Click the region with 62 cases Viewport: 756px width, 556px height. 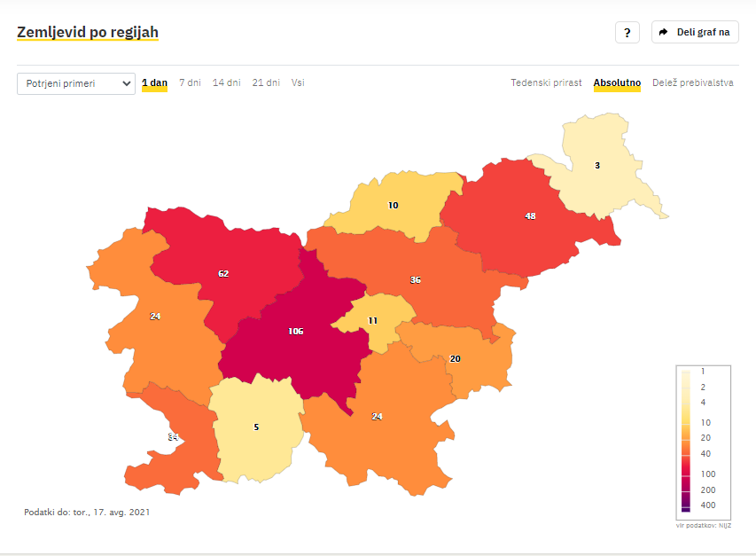(223, 273)
